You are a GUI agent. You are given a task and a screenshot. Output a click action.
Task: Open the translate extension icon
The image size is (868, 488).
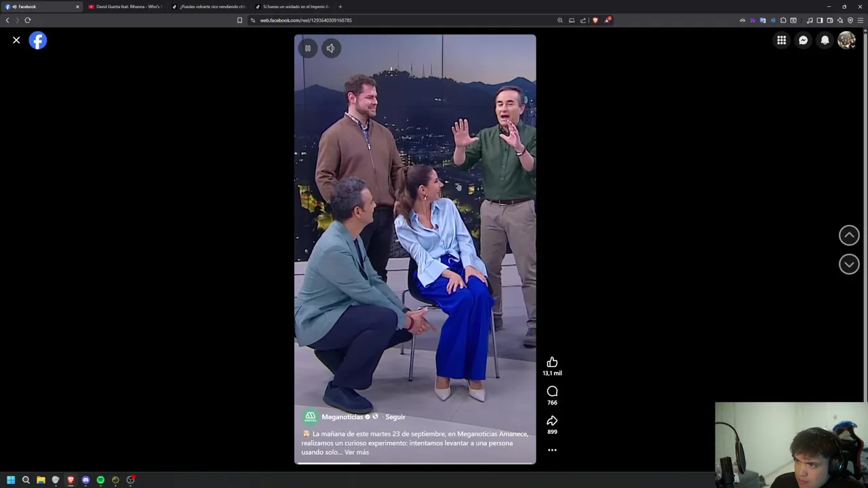point(762,20)
